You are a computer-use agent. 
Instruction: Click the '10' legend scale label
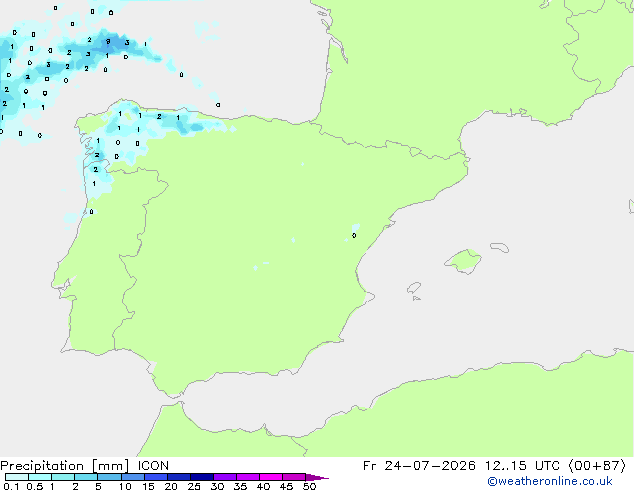coord(125,486)
